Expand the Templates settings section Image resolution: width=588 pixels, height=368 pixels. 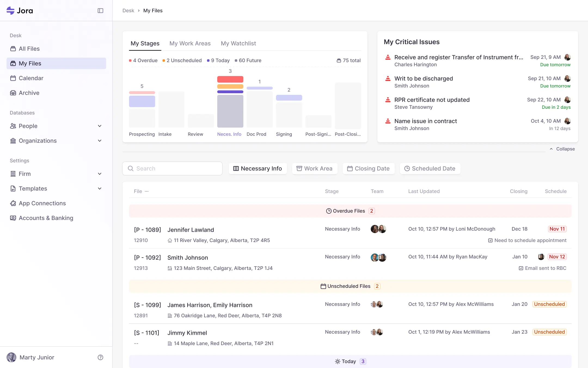point(100,188)
